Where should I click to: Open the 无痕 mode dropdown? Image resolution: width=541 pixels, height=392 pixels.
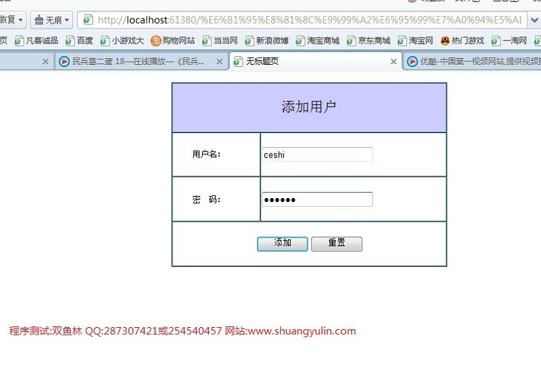(67, 20)
